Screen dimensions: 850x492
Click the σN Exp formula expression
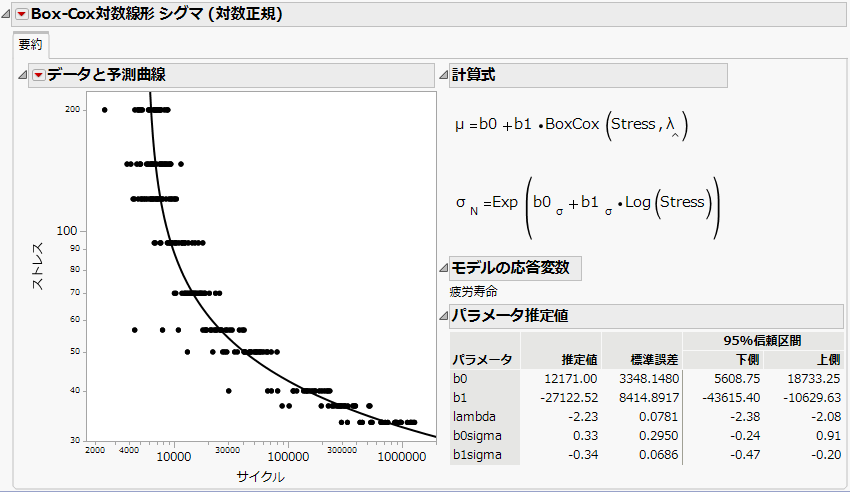(588, 207)
